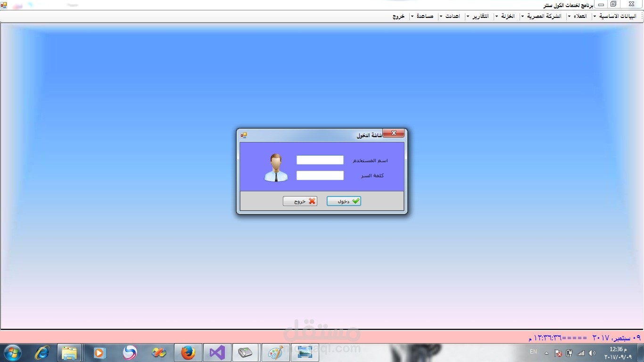This screenshot has height=362, width=644.
Task: Open Action Center flag tray icon
Action: [x=558, y=353]
